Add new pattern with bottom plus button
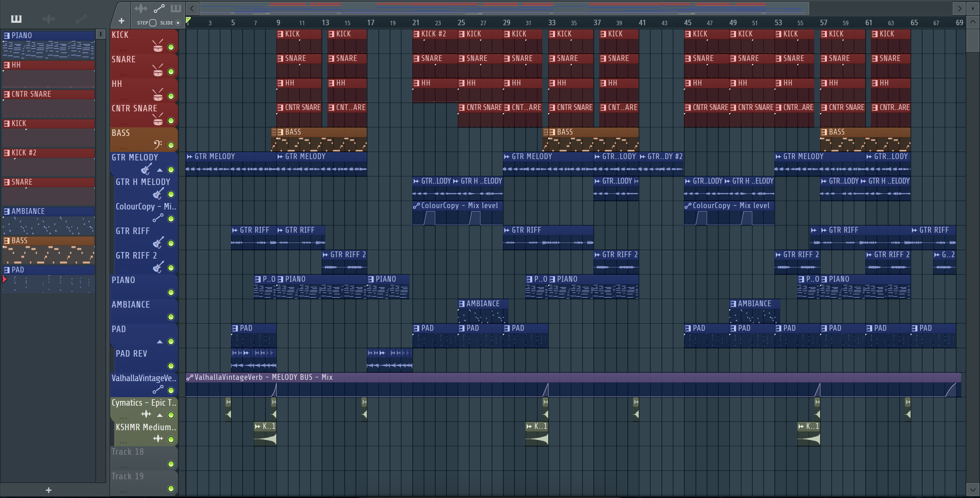 (x=48, y=491)
